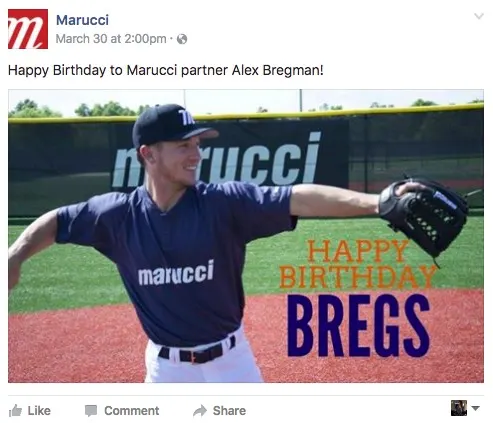The height and width of the screenshot is (423, 493).
Task: Click the share arrow icon
Action: click(200, 411)
